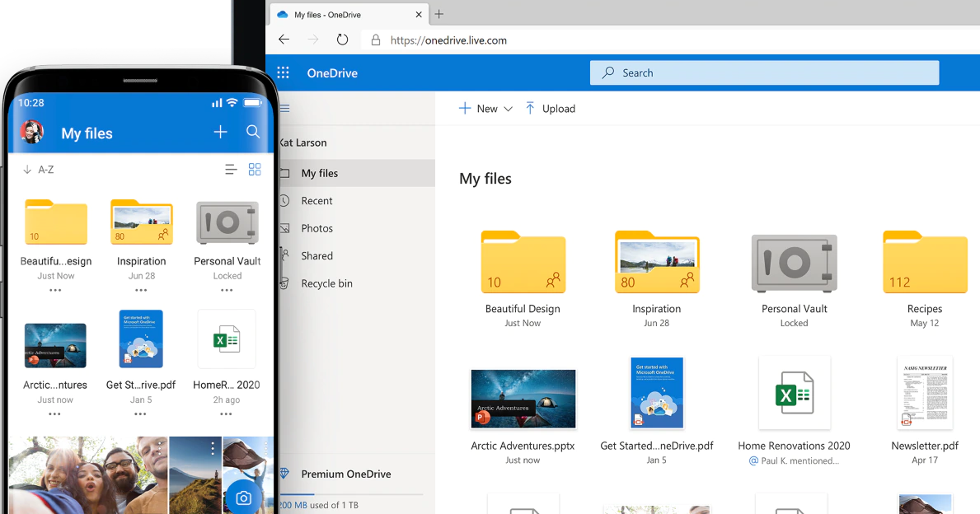Tap the magnifier search icon on the phone
The image size is (980, 514).
253,131
